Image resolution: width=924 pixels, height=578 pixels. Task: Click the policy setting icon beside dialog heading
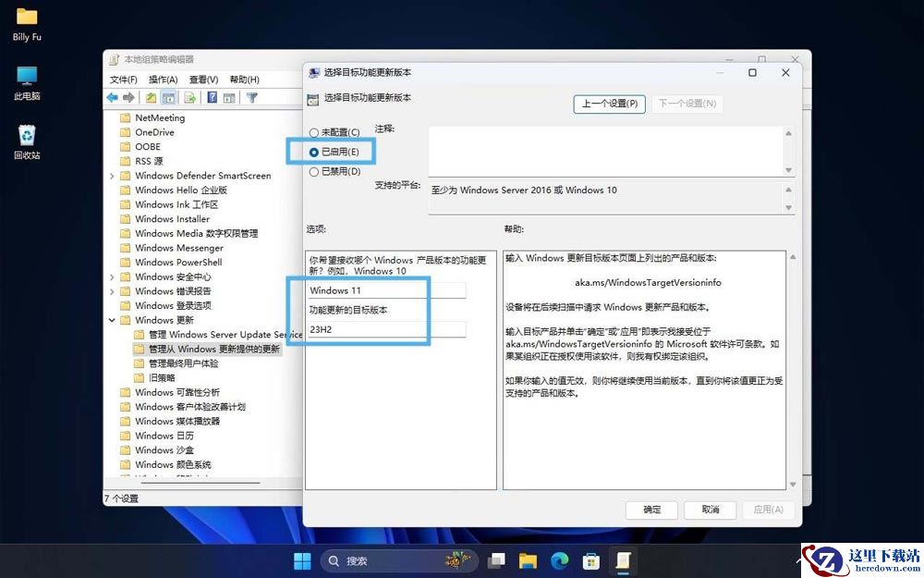click(x=313, y=99)
